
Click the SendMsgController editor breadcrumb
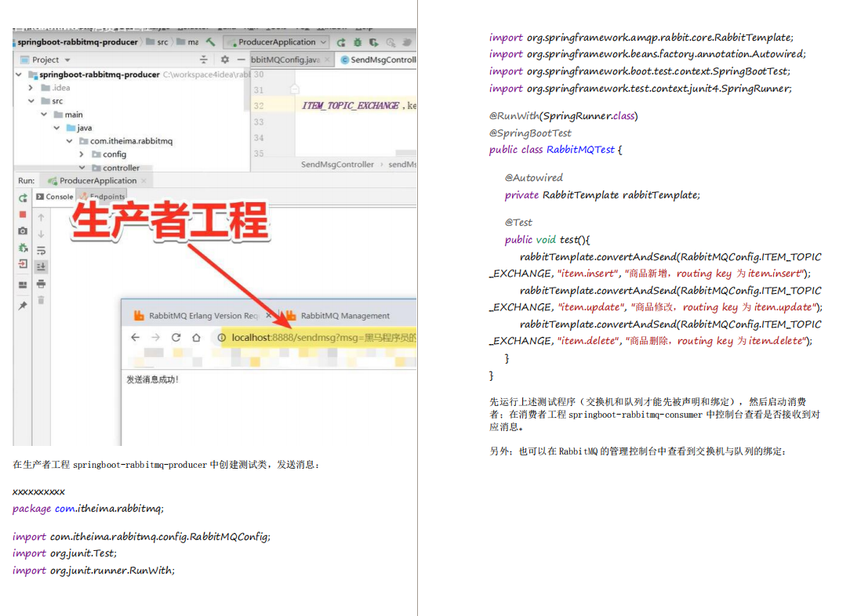[337, 164]
